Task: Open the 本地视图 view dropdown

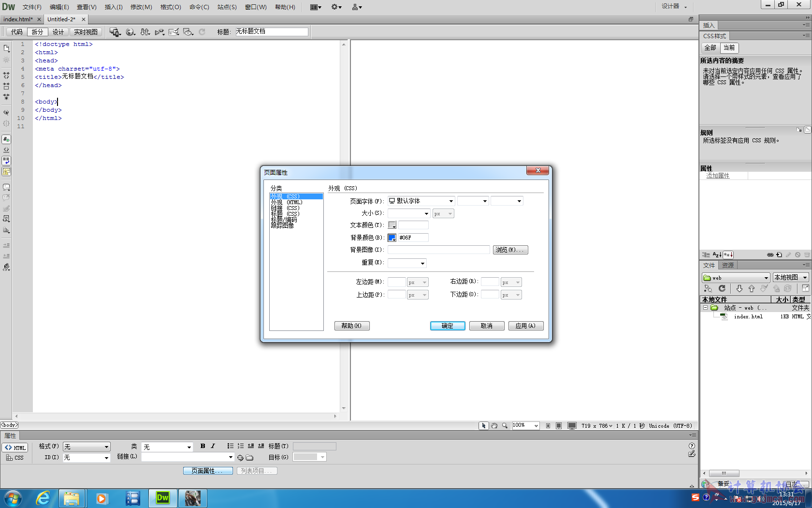Action: [x=791, y=278]
